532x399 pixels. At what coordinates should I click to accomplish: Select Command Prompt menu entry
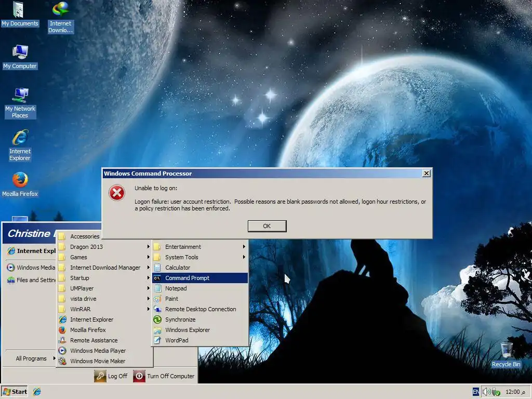coord(200,278)
